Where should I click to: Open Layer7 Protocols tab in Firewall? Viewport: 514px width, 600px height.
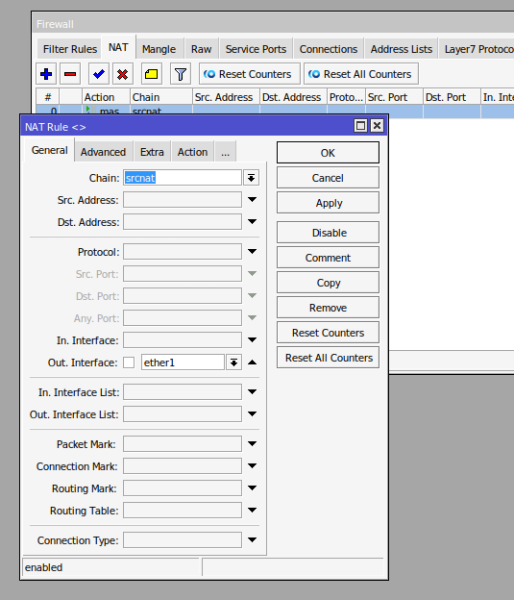pyautogui.click(x=477, y=49)
